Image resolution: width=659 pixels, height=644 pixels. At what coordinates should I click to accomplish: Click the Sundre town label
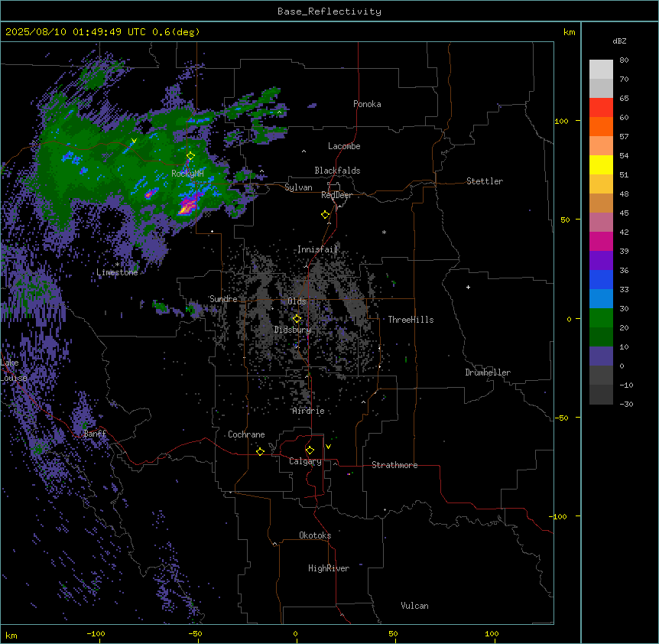223,299
